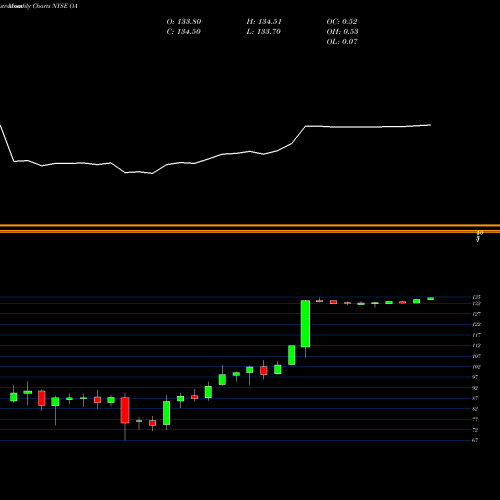The width and height of the screenshot is (500, 500).
Task: Click the low price value L: 133.70
Action: point(264,32)
